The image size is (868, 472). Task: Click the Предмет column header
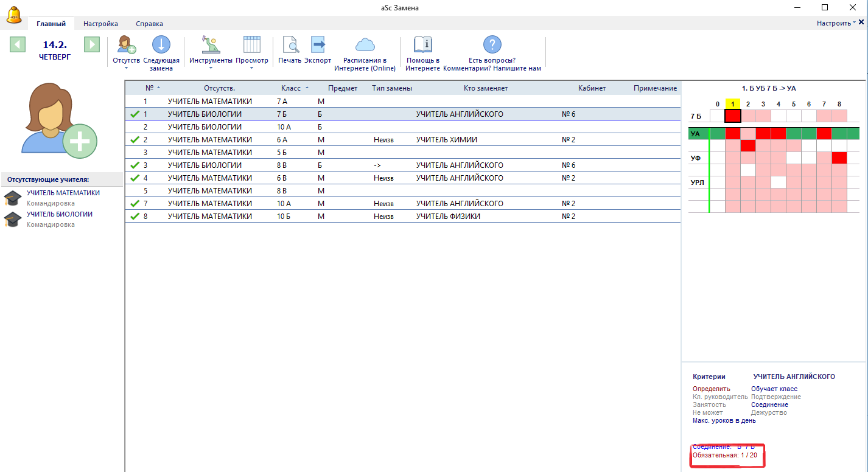[343, 88]
